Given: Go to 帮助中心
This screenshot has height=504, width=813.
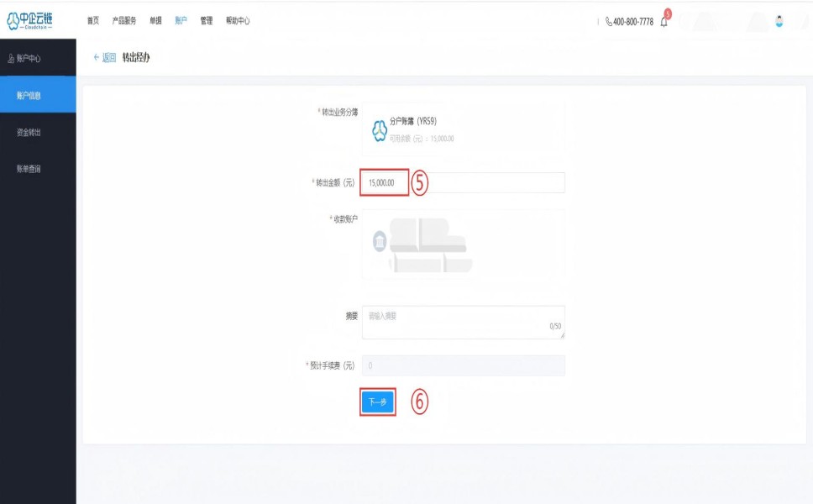Looking at the screenshot, I should click(238, 21).
